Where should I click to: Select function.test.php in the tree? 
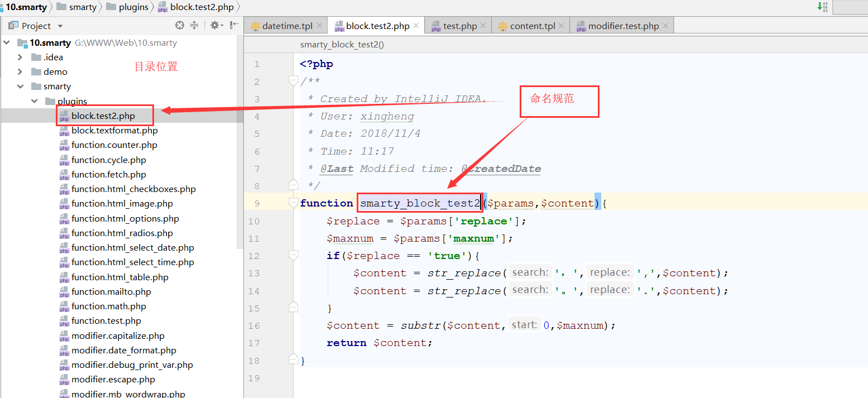click(106, 320)
